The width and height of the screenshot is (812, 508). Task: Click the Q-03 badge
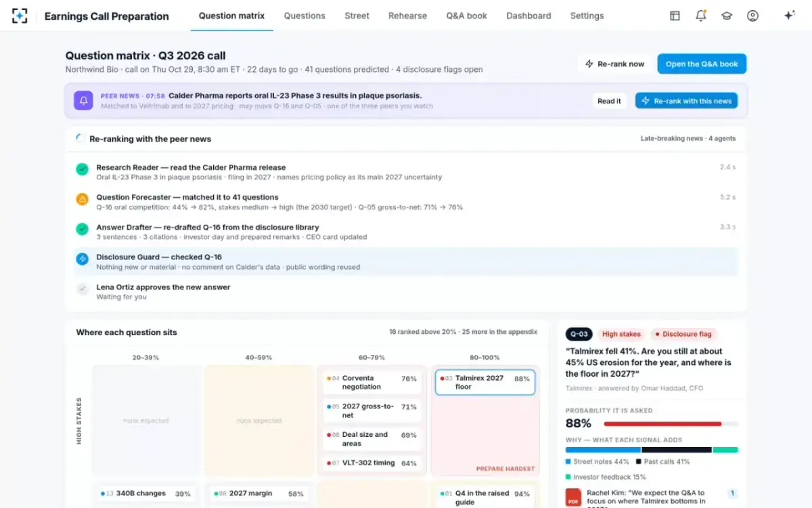(x=579, y=334)
